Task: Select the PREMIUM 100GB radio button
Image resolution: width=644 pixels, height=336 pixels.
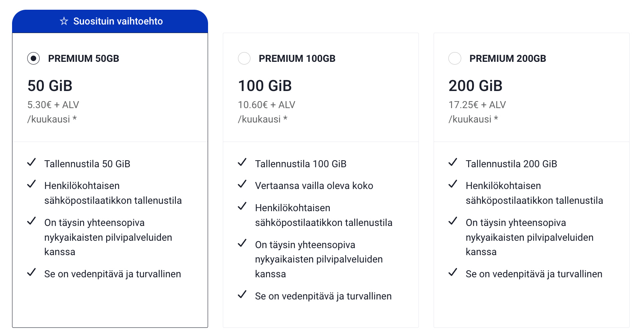Action: pyautogui.click(x=244, y=58)
